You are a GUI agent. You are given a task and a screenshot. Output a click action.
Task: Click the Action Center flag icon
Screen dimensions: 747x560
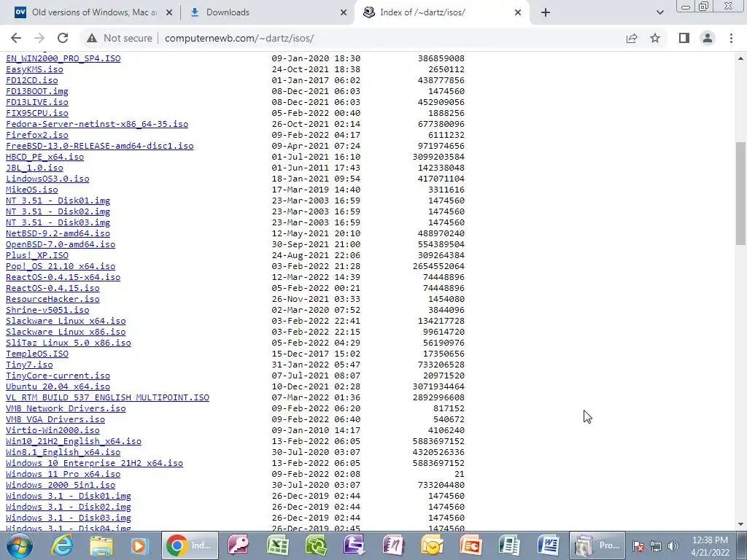tap(638, 545)
